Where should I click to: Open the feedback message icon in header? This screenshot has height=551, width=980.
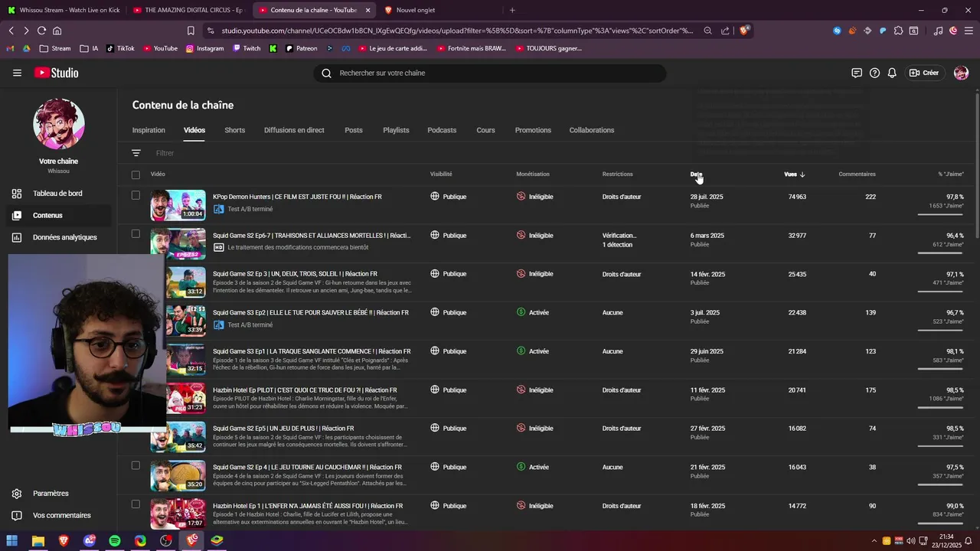pos(857,73)
